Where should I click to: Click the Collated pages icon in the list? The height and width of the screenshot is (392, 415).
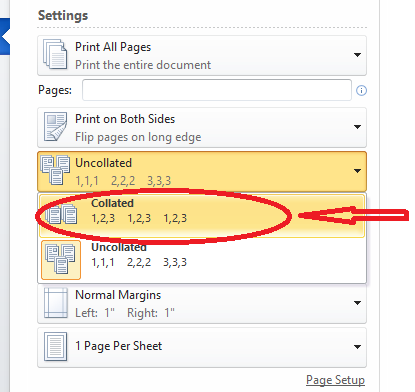(x=61, y=214)
